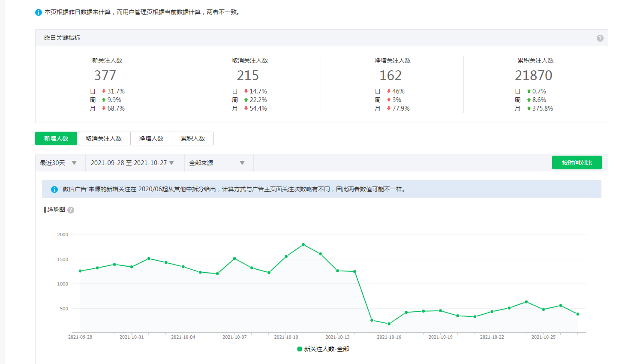Click the first chart point at 2021-09-28

point(80,271)
